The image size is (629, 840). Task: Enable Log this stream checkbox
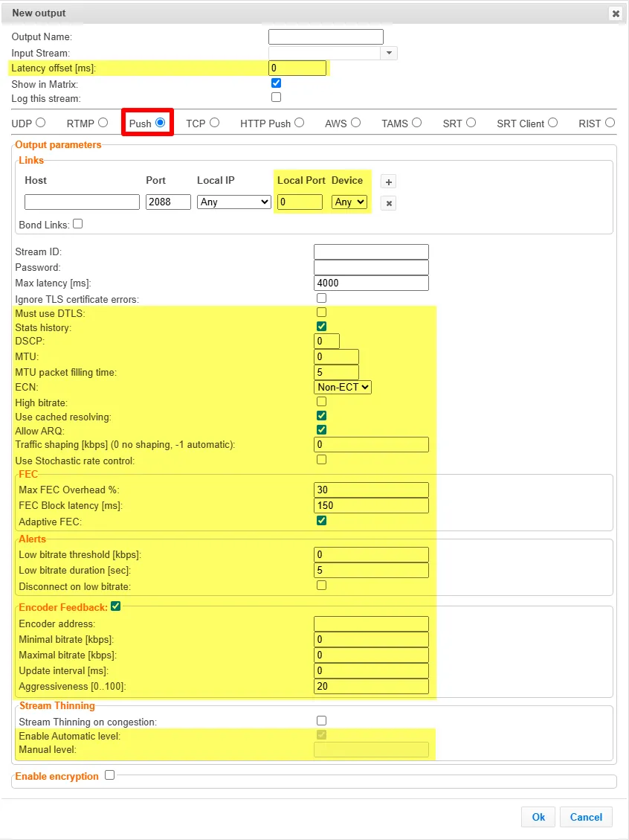pyautogui.click(x=277, y=97)
